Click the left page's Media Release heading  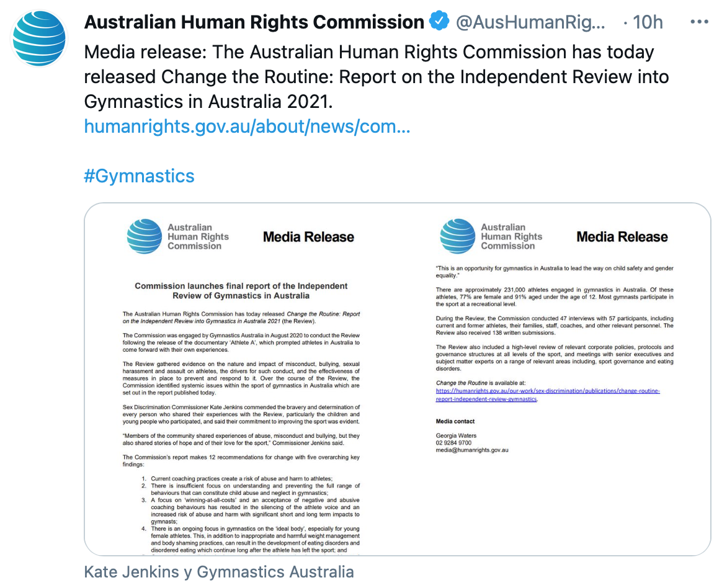click(x=308, y=237)
